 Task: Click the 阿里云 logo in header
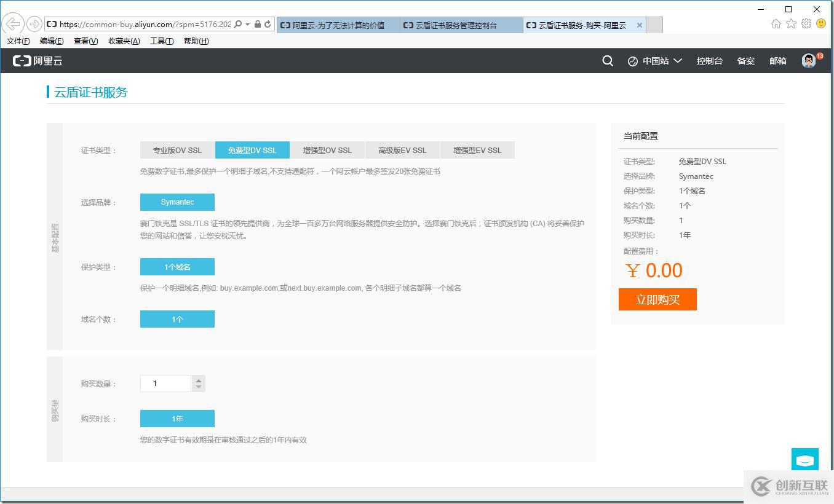pyautogui.click(x=38, y=61)
